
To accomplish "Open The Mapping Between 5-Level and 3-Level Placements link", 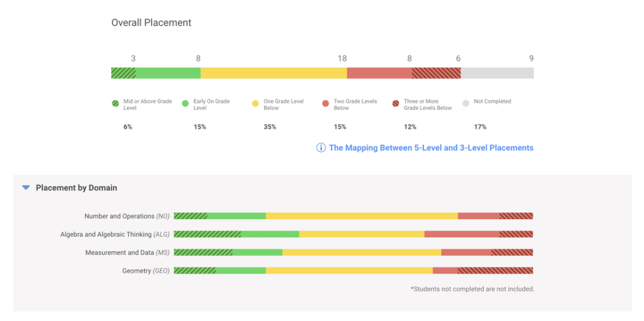I will pos(431,148).
